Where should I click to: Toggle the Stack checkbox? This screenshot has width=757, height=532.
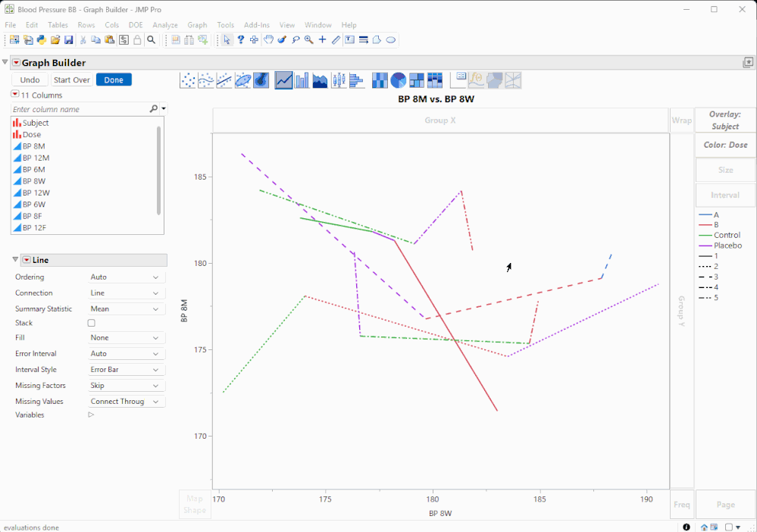click(92, 323)
